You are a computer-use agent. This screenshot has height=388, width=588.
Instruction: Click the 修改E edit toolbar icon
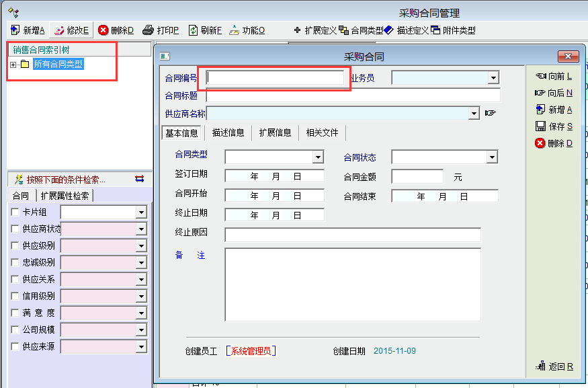click(x=59, y=30)
